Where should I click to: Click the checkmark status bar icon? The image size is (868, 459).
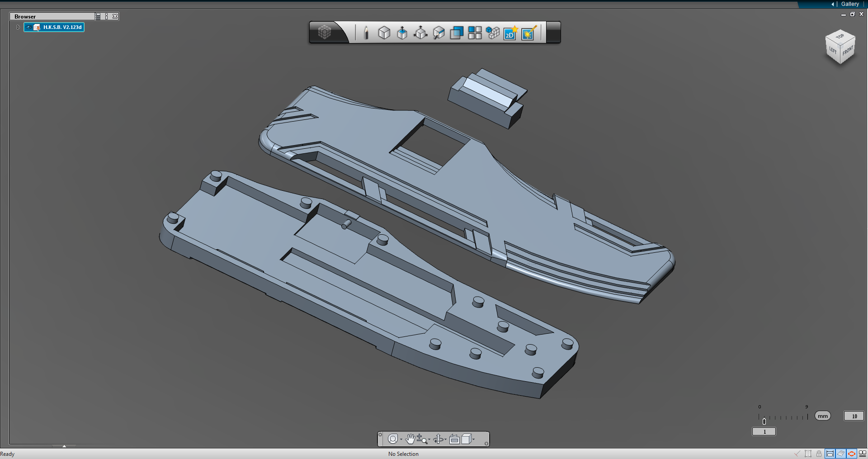click(797, 454)
